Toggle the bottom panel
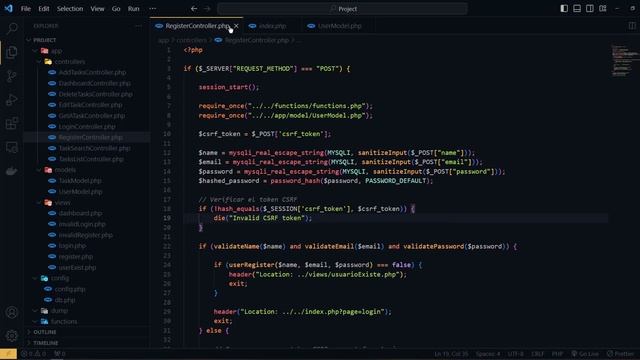Screen dimensions: 640x360 click(x=577, y=9)
